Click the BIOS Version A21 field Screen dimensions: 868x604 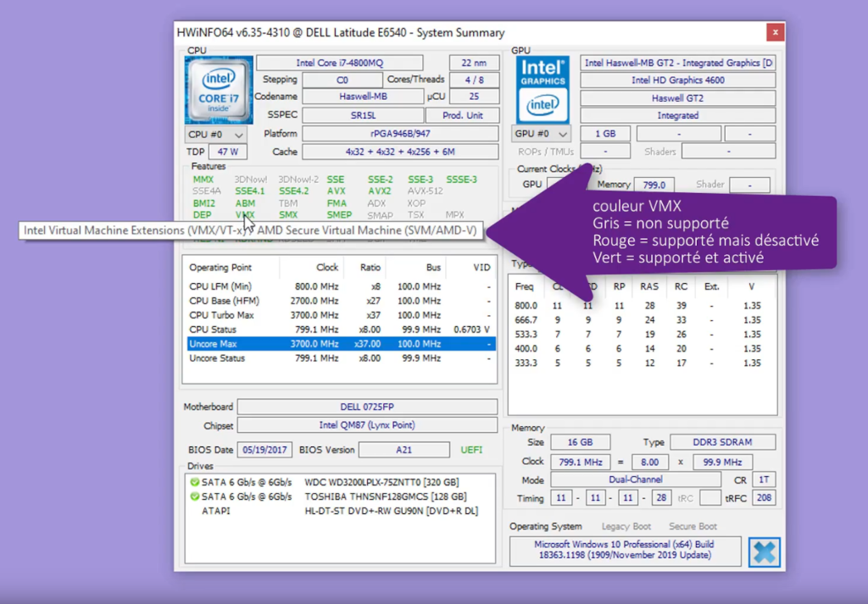pyautogui.click(x=403, y=450)
